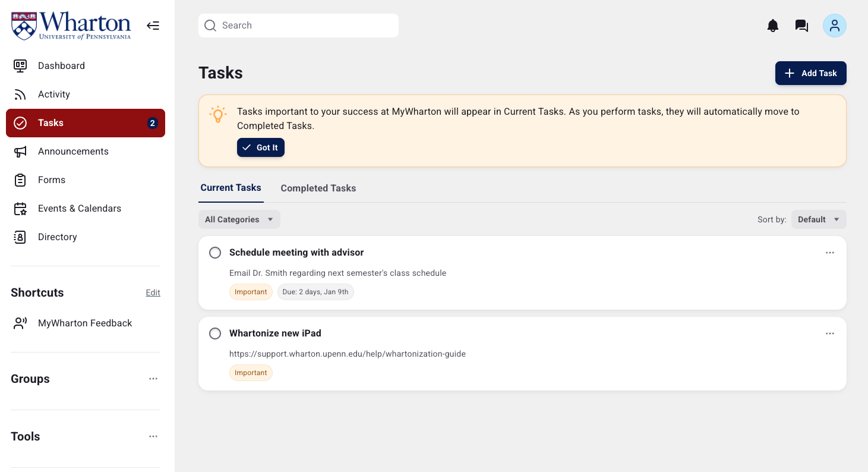This screenshot has width=868, height=472.
Task: Open the All Categories filter dropdown
Action: point(239,219)
